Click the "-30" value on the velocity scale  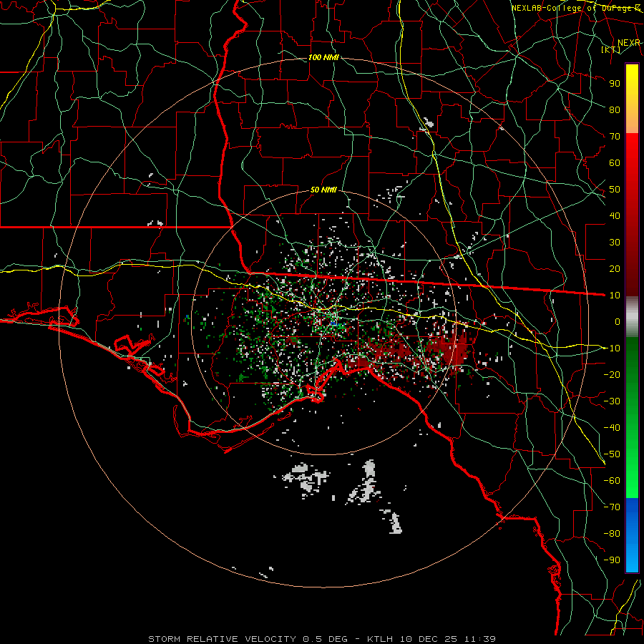(x=612, y=401)
